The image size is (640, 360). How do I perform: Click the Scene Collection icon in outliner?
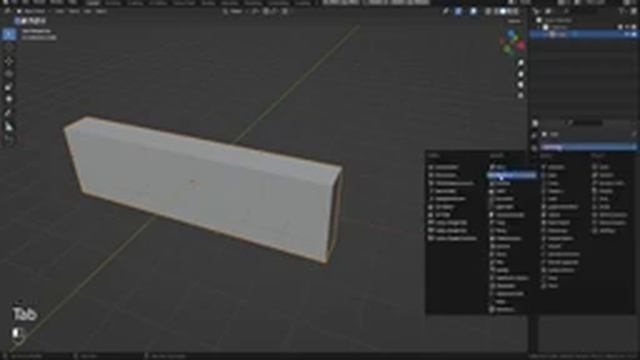539,20
